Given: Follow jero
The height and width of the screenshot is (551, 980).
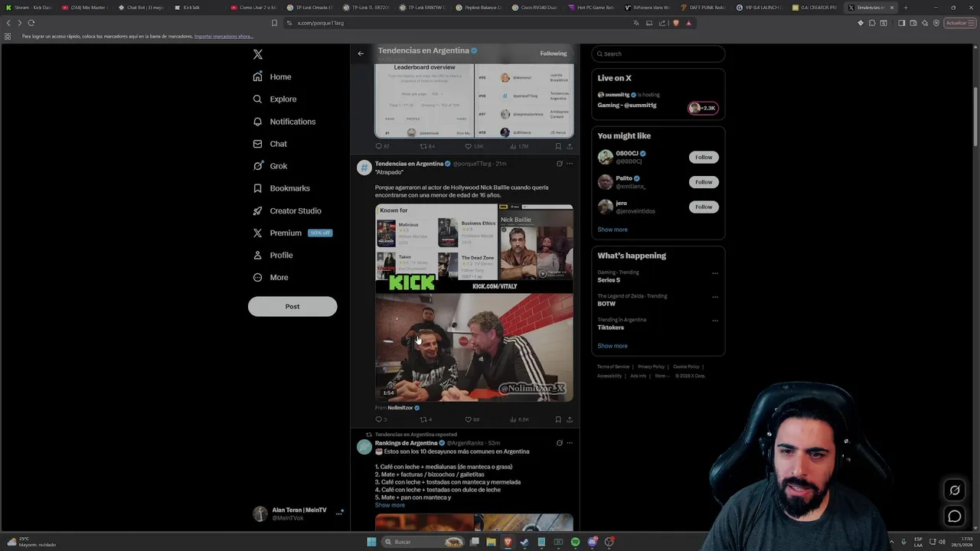Looking at the screenshot, I should coord(704,207).
